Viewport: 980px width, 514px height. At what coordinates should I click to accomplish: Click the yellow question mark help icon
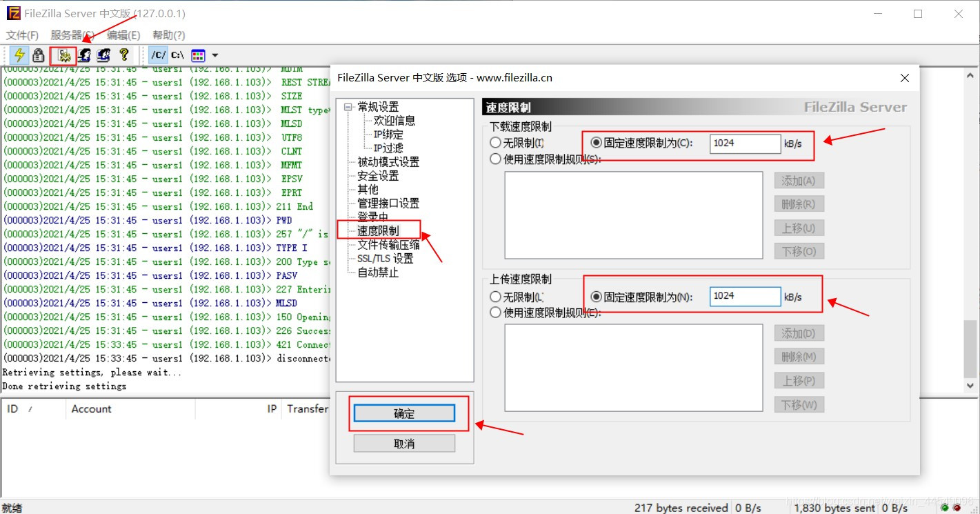(124, 55)
